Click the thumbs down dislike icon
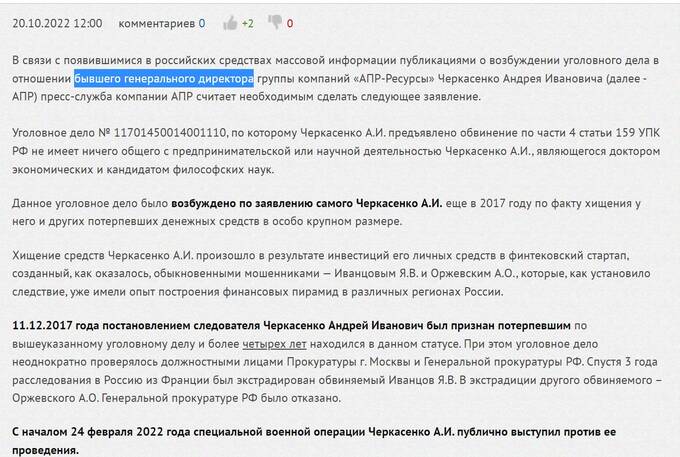The width and height of the screenshot is (680, 457). pyautogui.click(x=275, y=22)
